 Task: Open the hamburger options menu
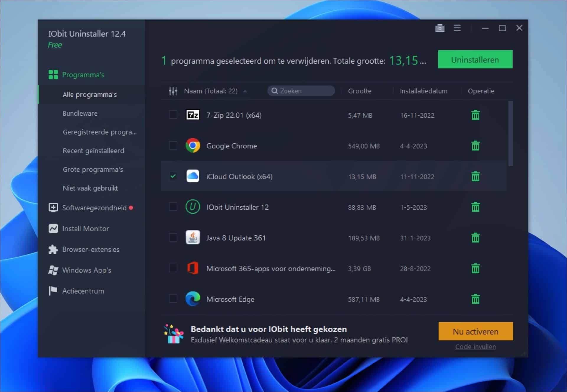457,28
